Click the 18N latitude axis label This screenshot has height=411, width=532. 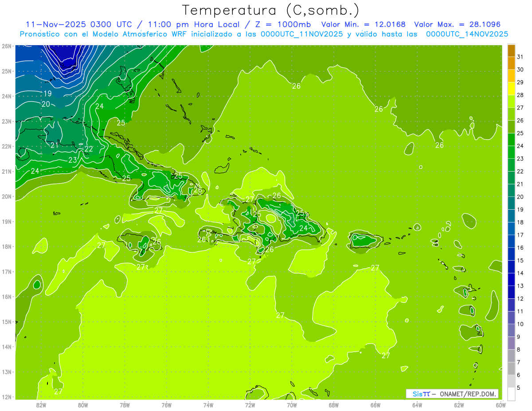6,247
